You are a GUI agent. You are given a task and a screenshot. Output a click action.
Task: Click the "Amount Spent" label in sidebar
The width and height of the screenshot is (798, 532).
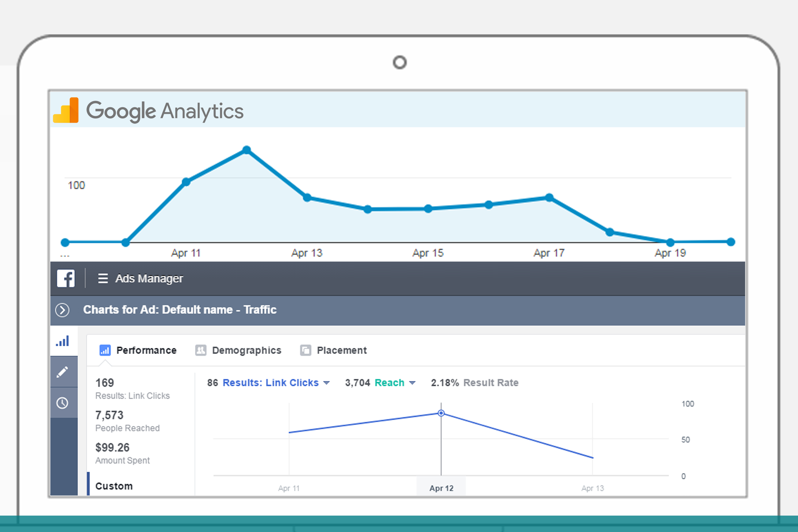(x=123, y=460)
